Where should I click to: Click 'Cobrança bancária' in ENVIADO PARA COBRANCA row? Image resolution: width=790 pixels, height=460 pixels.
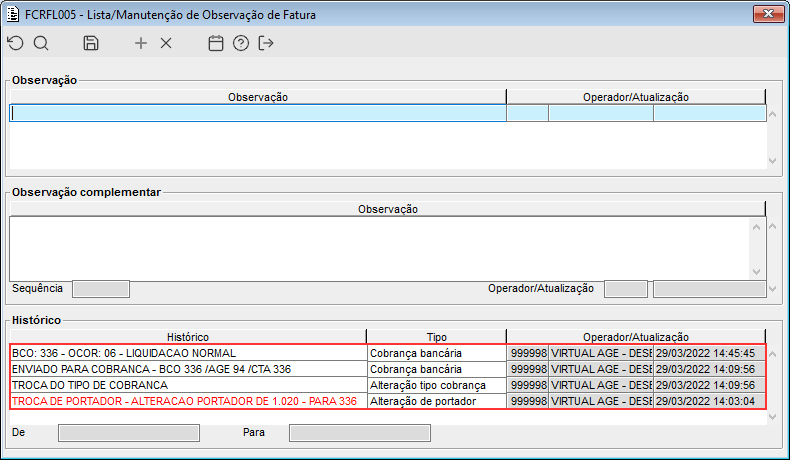click(x=437, y=369)
